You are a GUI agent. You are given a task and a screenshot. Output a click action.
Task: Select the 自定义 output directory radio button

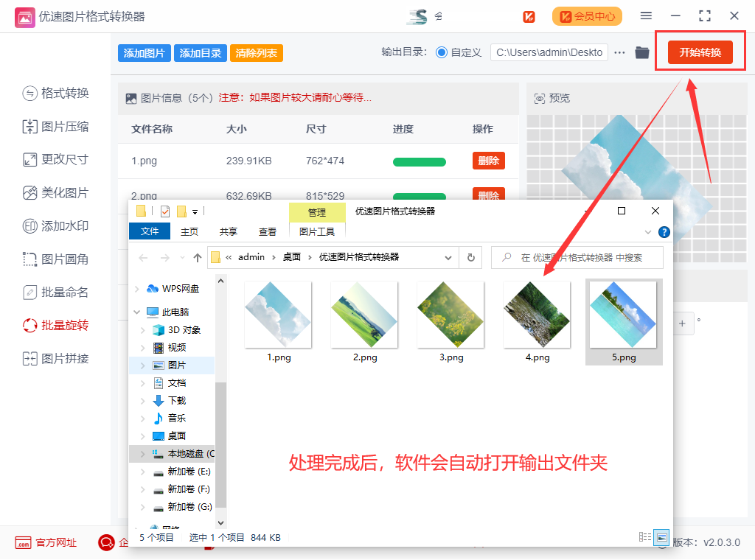pos(442,52)
